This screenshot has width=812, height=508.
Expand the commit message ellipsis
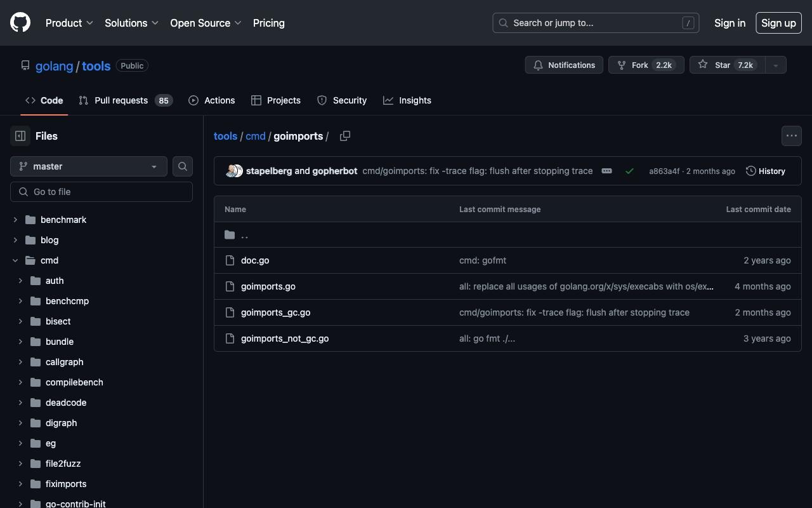[606, 171]
